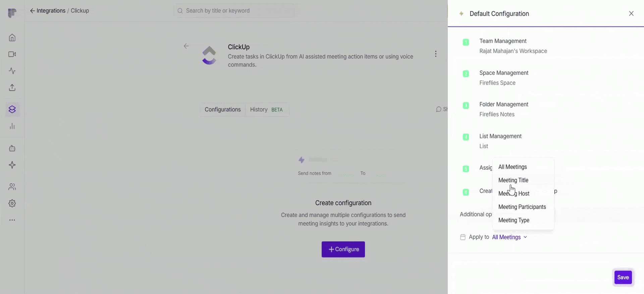Choose All Meetings option in the list
Screen dimensions: 644x294
coord(512,167)
